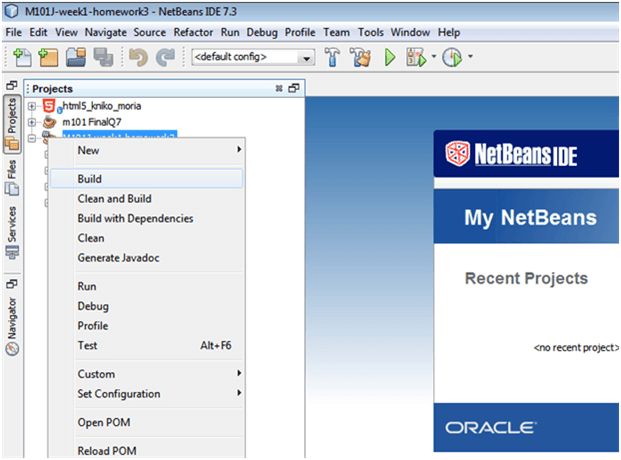This screenshot has height=460, width=621.
Task: Click the m101 FinalQ7 coffee cup icon
Action: pos(50,122)
